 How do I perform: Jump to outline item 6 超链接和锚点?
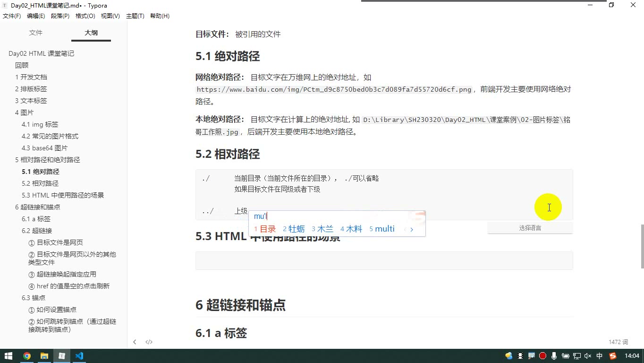click(x=38, y=207)
